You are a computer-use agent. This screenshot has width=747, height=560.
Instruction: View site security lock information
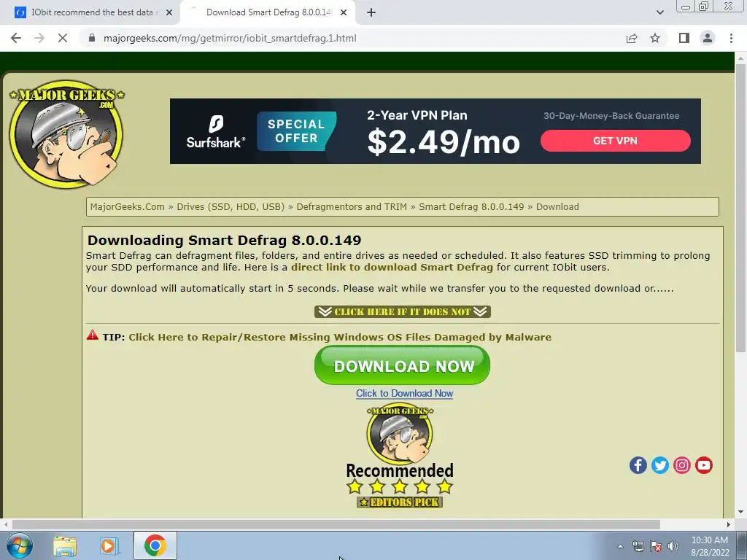coord(92,38)
